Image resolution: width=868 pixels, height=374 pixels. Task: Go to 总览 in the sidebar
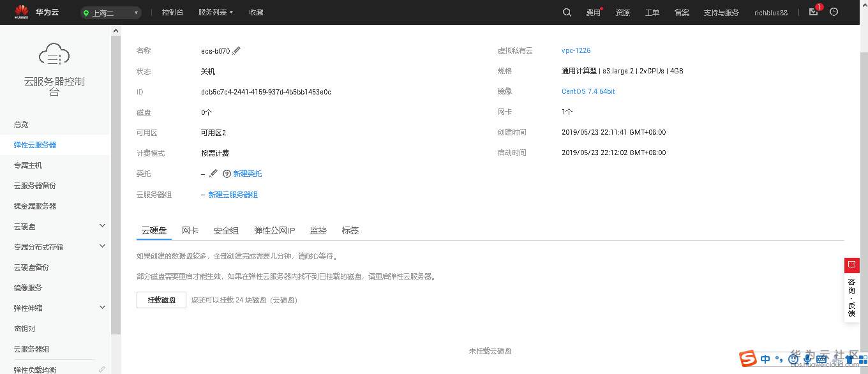pos(21,124)
